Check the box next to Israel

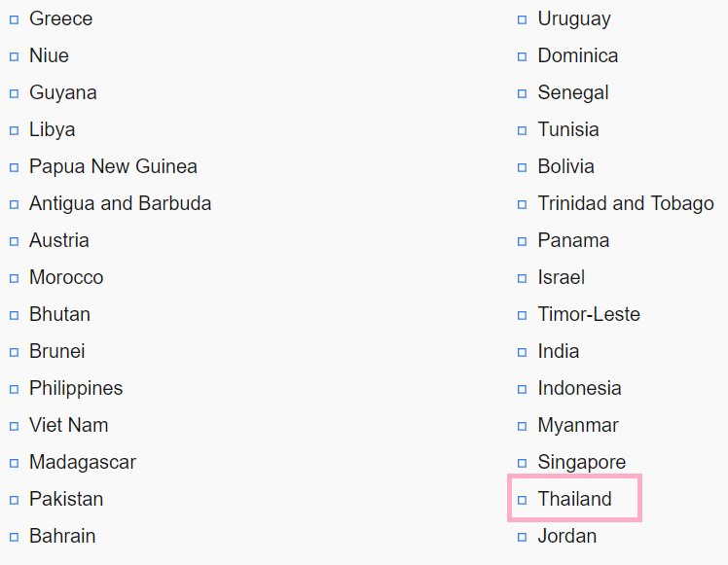[x=523, y=278]
